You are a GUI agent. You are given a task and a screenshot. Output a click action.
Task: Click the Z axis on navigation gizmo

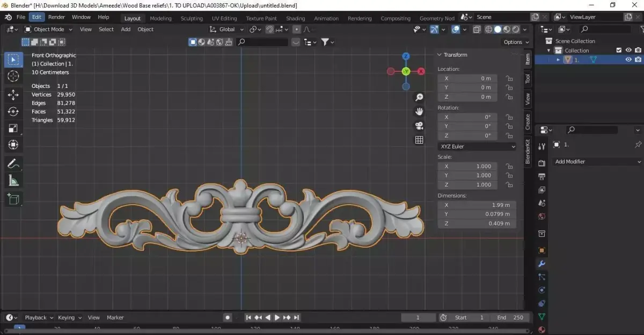[406, 56]
